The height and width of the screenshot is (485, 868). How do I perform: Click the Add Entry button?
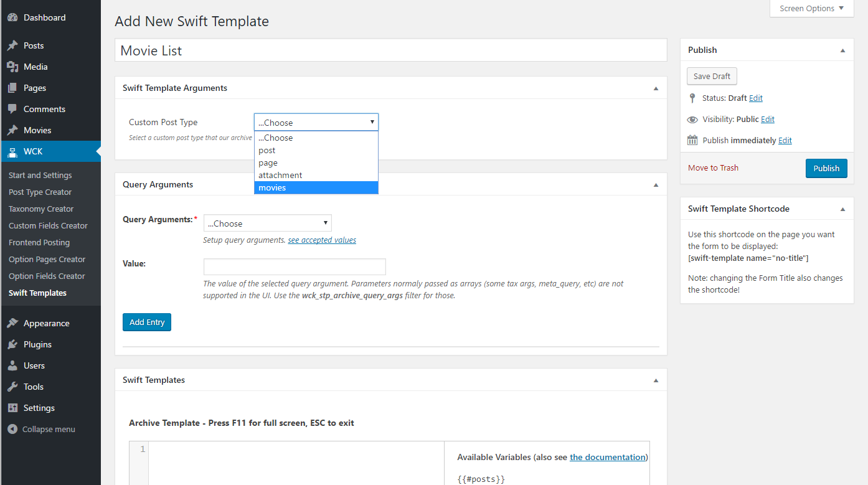tap(147, 322)
